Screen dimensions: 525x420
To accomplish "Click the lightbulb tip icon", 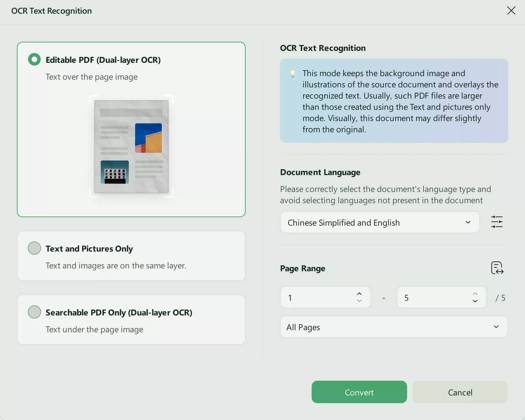I will point(293,74).
